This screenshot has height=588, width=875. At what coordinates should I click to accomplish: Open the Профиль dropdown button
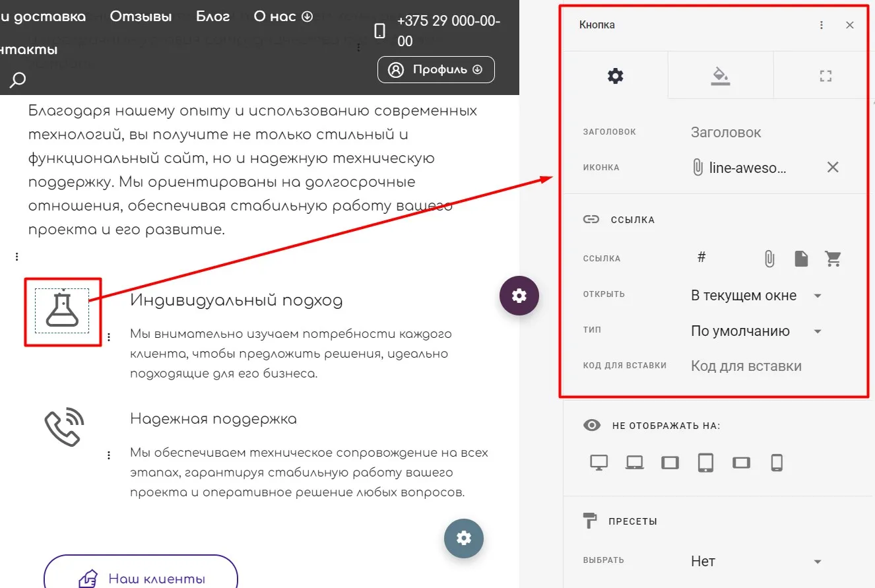(436, 69)
